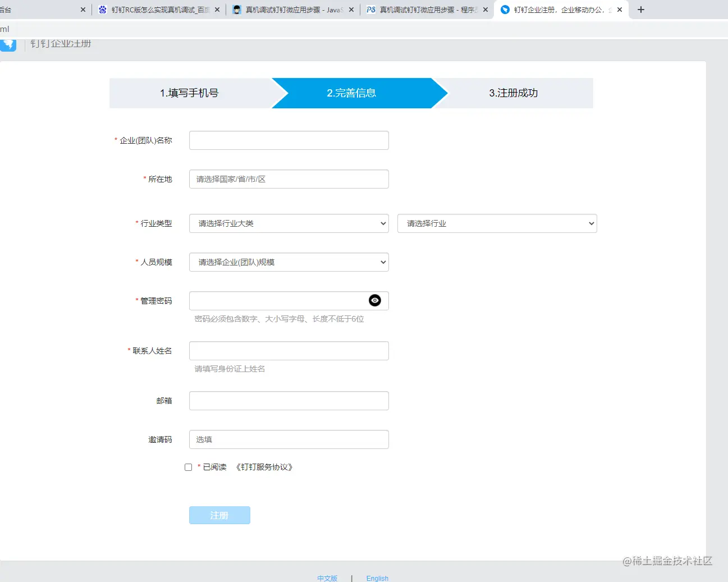Click the Baidu favicon on its tab
Screen dimensions: 728x582
(102, 10)
